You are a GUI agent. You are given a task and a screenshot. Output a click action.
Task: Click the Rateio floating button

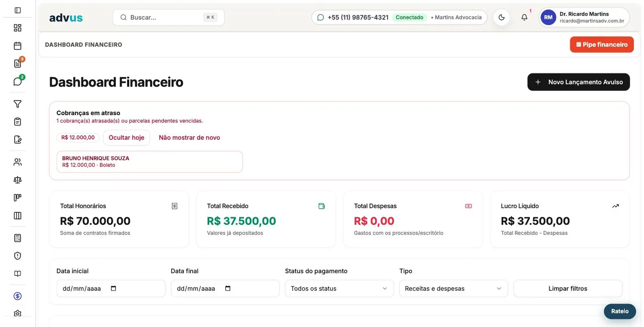pyautogui.click(x=620, y=311)
